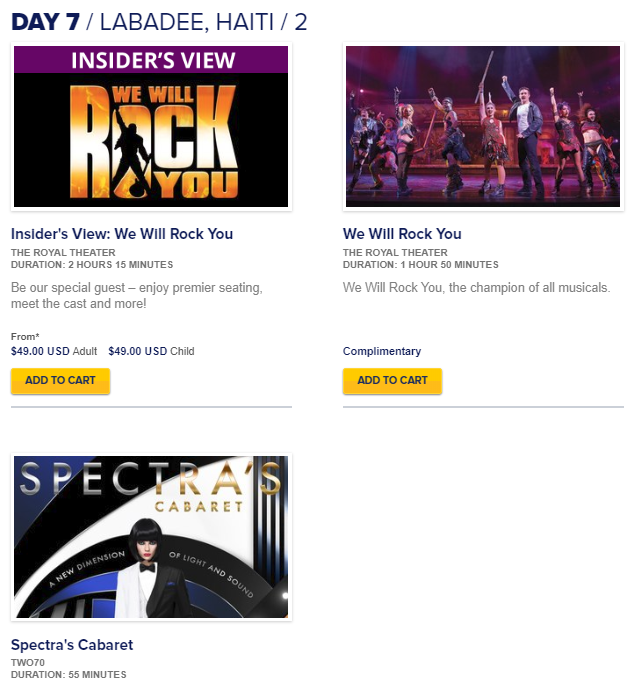Click the 'Be our special guest' description

(x=137, y=295)
